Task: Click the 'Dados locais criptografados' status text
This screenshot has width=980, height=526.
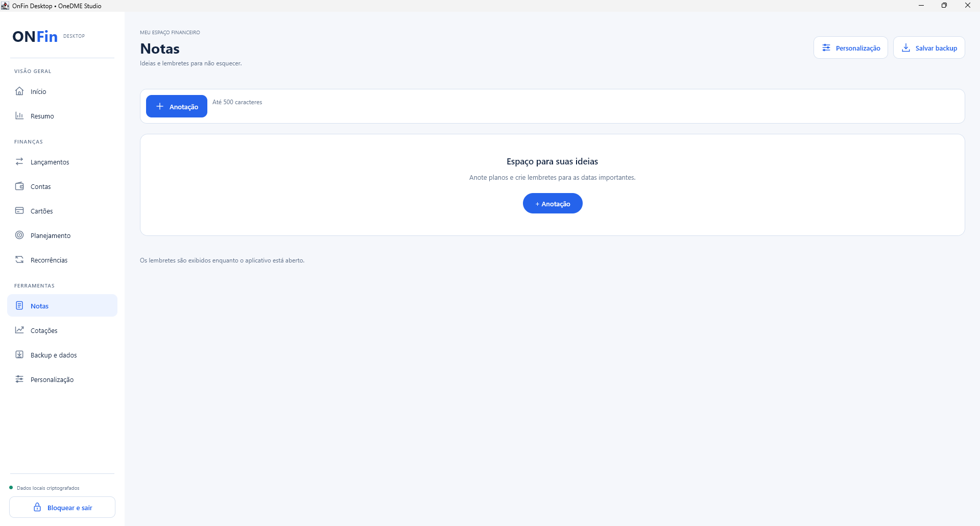Action: (48, 488)
